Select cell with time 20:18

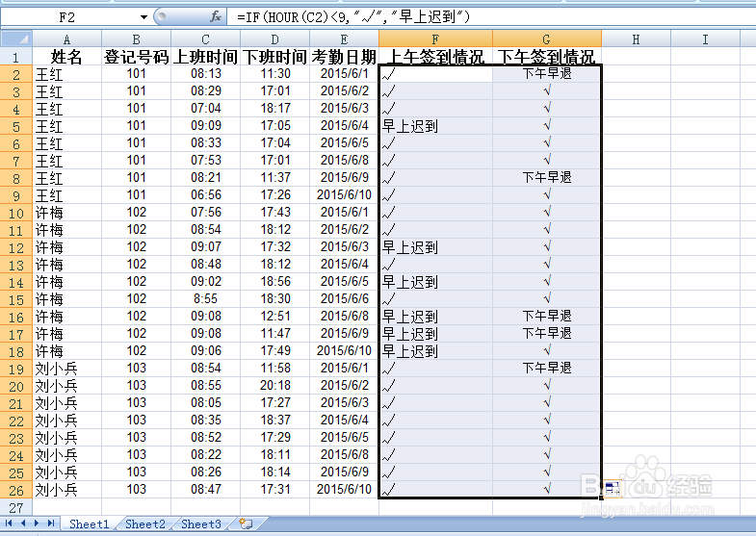pyautogui.click(x=274, y=386)
